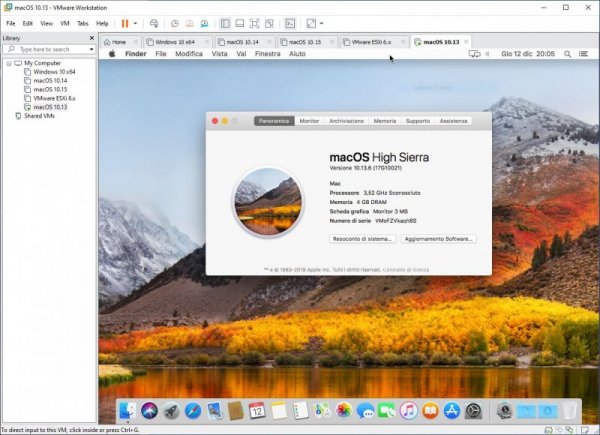Open iTunes from the dock
The image size is (600, 435).
409,411
